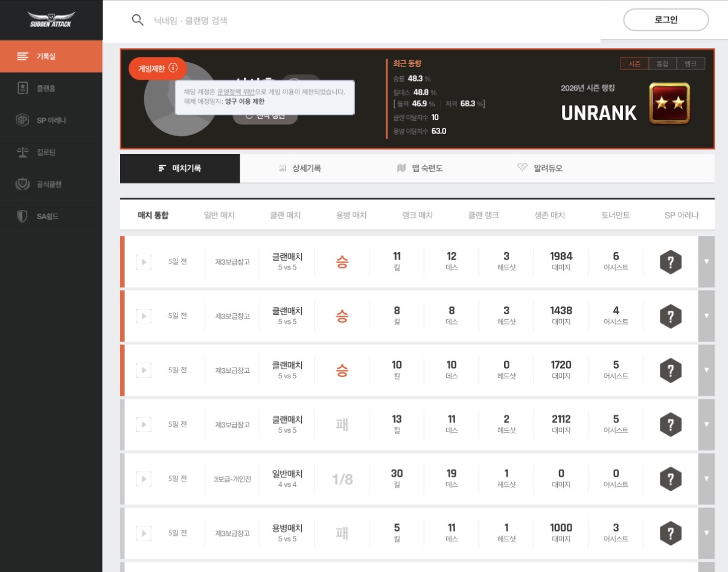The width and height of the screenshot is (728, 572).
Task: Open the 운영정책 위반 link
Action: 236,92
